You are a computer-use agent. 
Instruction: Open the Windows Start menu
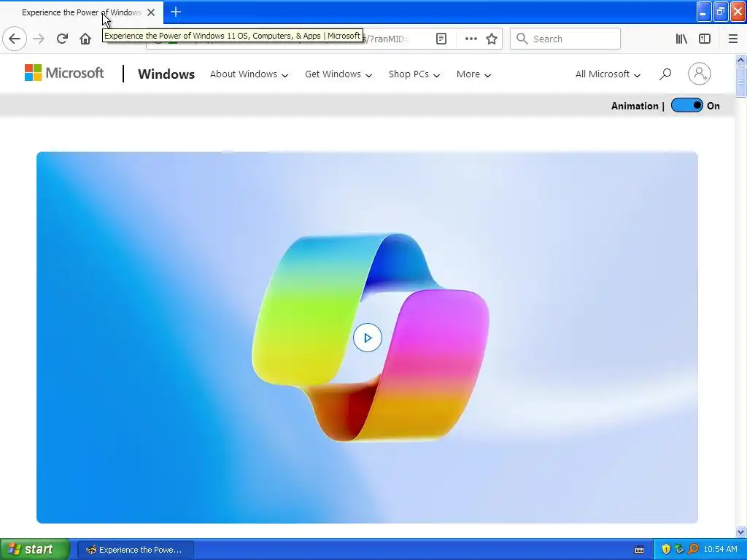point(35,549)
